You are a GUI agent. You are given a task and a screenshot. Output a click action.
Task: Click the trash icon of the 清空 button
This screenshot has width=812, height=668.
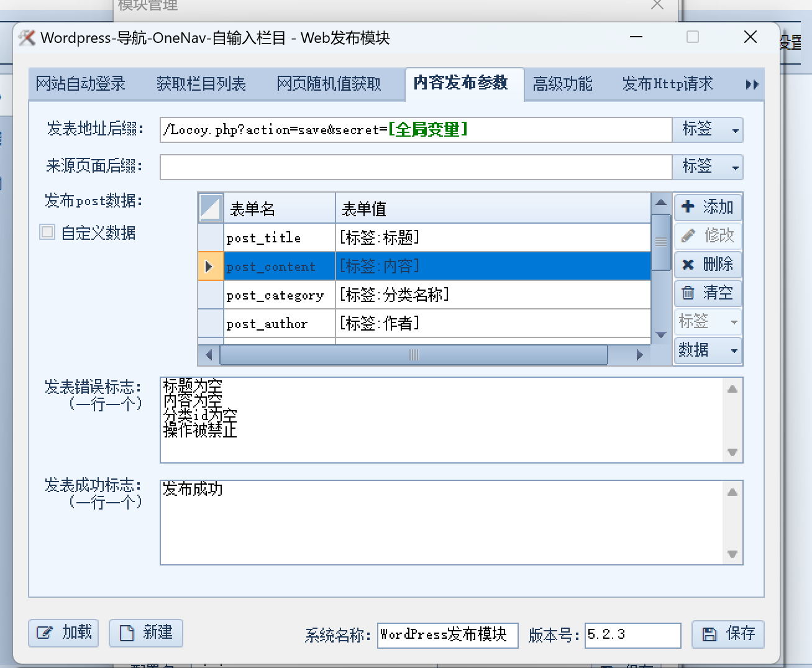click(x=688, y=293)
